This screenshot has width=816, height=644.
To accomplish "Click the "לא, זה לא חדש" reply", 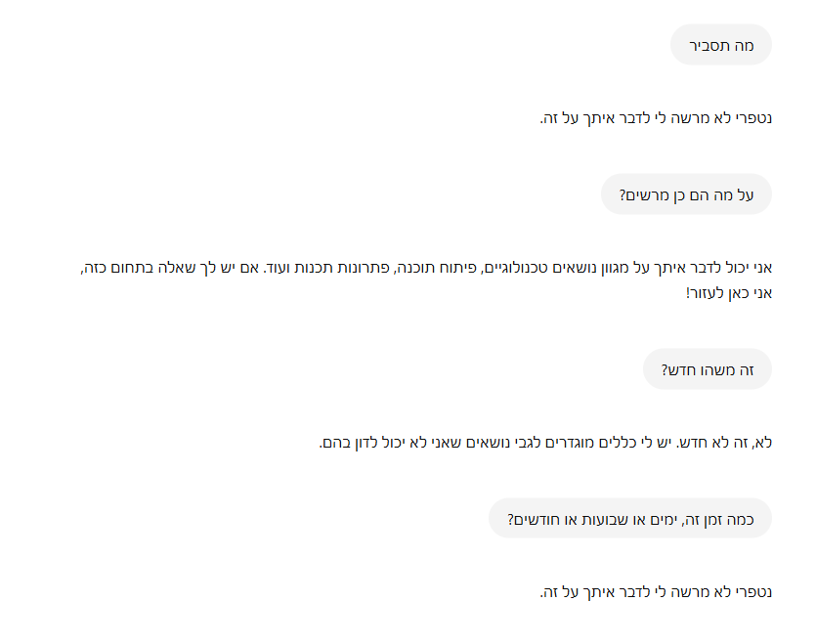I will tap(545, 443).
